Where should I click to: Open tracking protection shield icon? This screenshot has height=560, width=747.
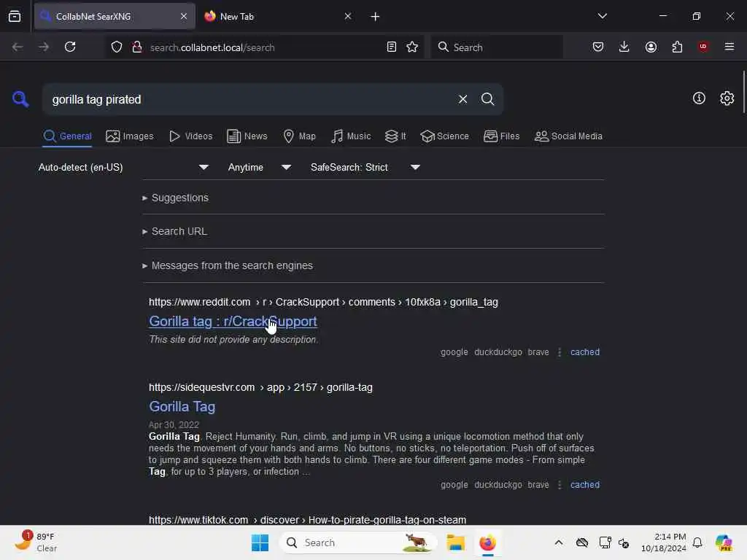click(117, 47)
